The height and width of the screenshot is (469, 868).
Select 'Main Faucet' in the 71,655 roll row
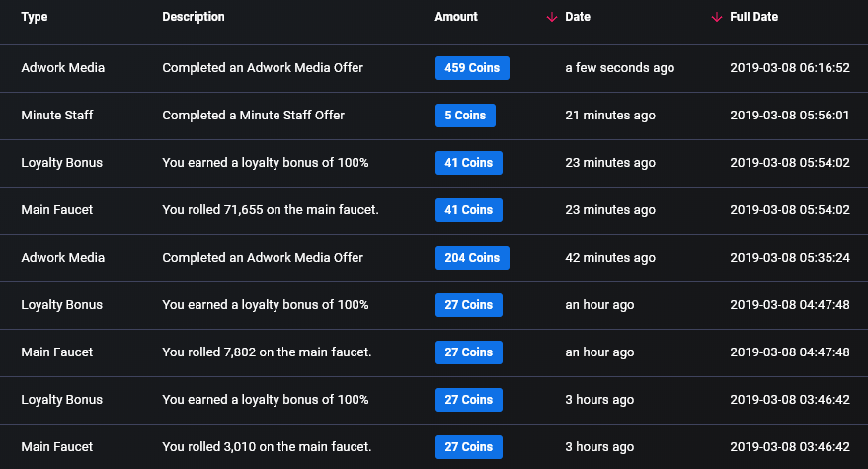(57, 210)
